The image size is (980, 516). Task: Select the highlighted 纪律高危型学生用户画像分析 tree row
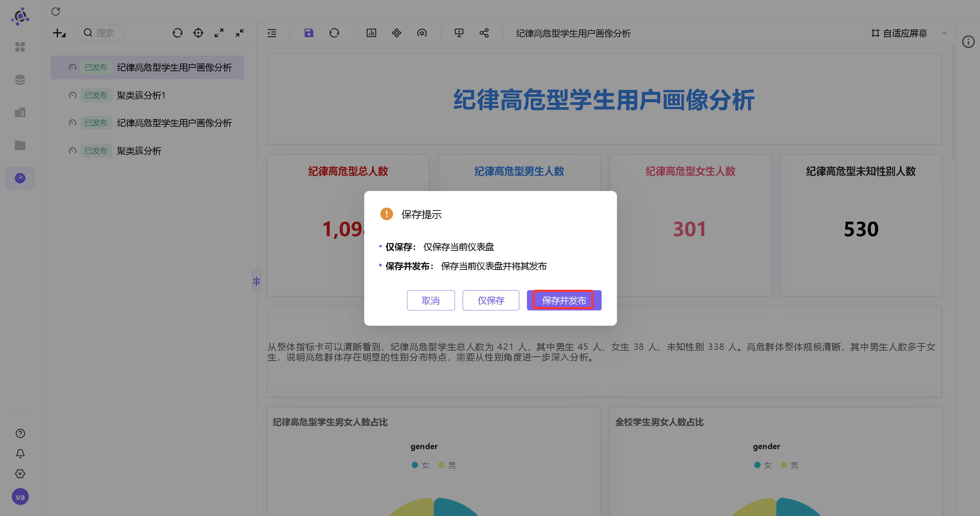click(x=147, y=67)
